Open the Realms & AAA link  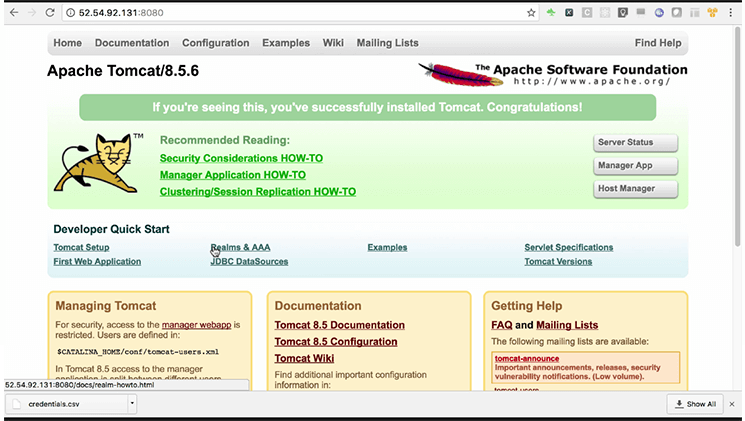(240, 248)
